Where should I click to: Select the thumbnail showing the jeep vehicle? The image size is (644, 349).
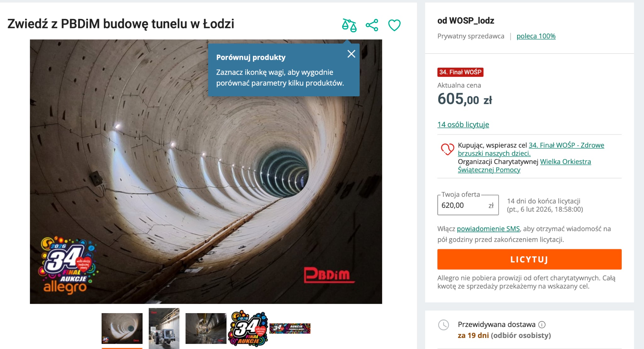pyautogui.click(x=164, y=328)
